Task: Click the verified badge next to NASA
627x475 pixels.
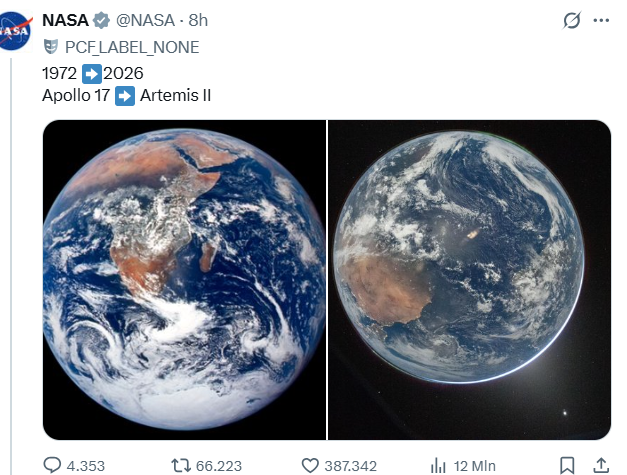Action: pos(101,21)
